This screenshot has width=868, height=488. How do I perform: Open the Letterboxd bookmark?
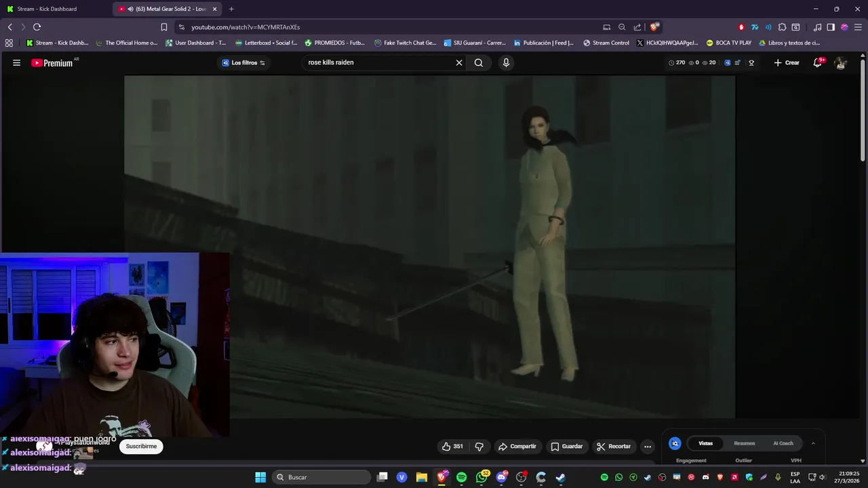267,43
